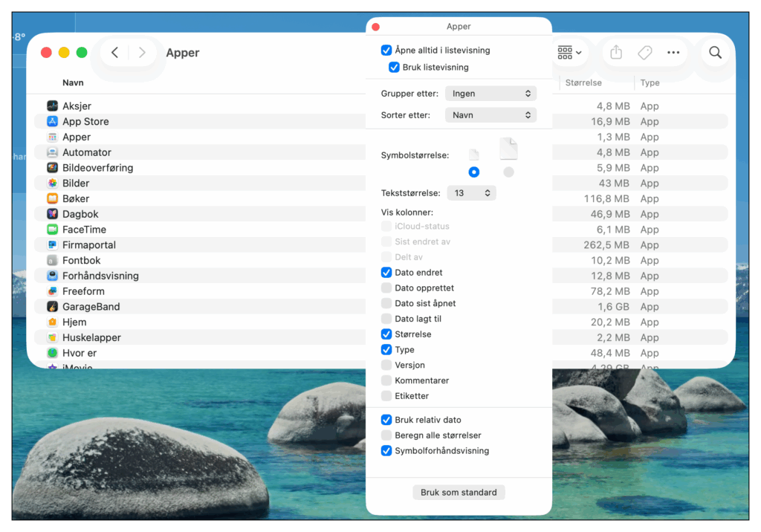This screenshot has height=532, width=761.
Task: Uncheck Åpne alltid i listevisning
Action: tap(386, 50)
